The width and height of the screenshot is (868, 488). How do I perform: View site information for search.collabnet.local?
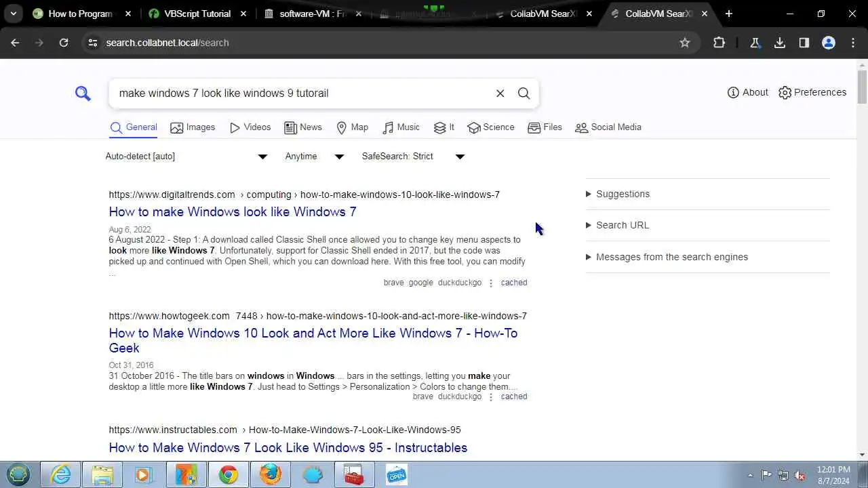[93, 43]
